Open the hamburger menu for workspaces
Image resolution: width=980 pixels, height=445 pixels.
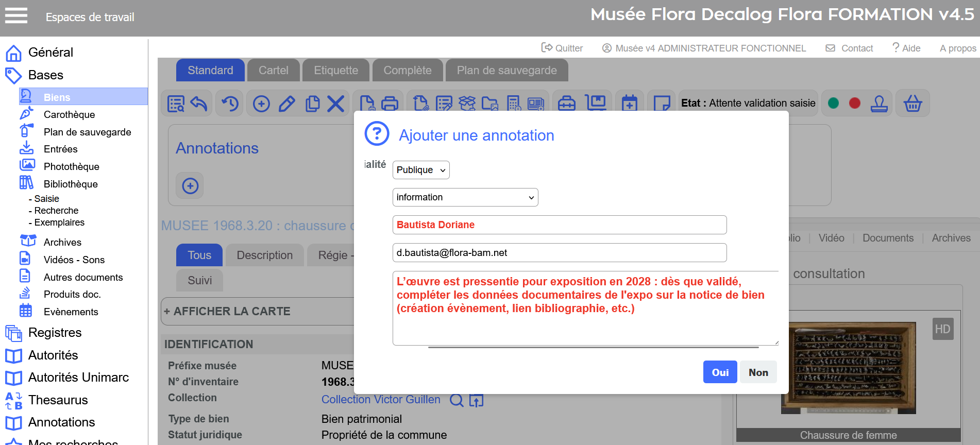16,16
